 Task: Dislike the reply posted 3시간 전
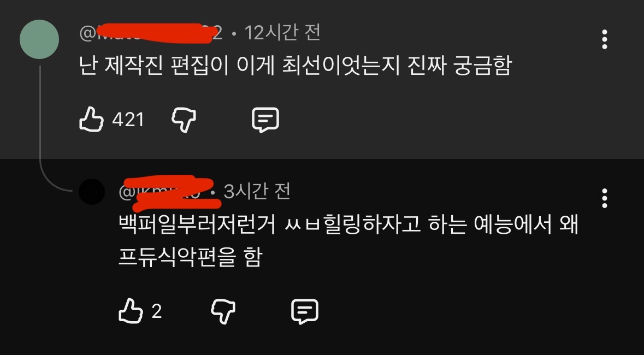point(223,311)
